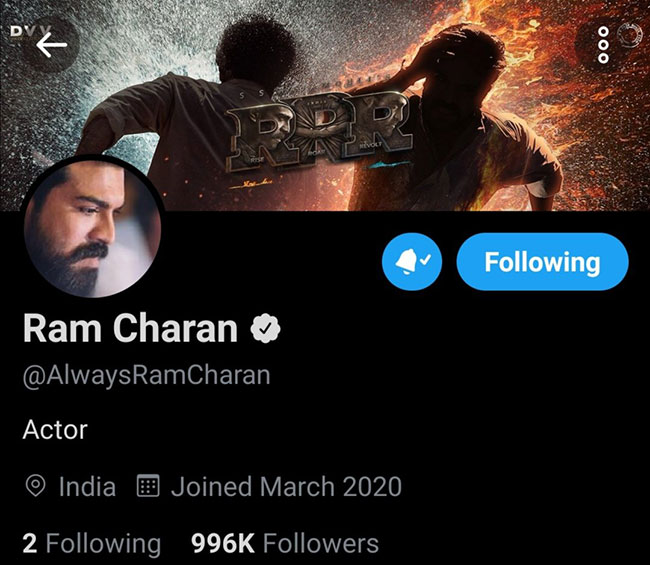
Task: Click the Joined March 2020 text
Action: coord(286,487)
